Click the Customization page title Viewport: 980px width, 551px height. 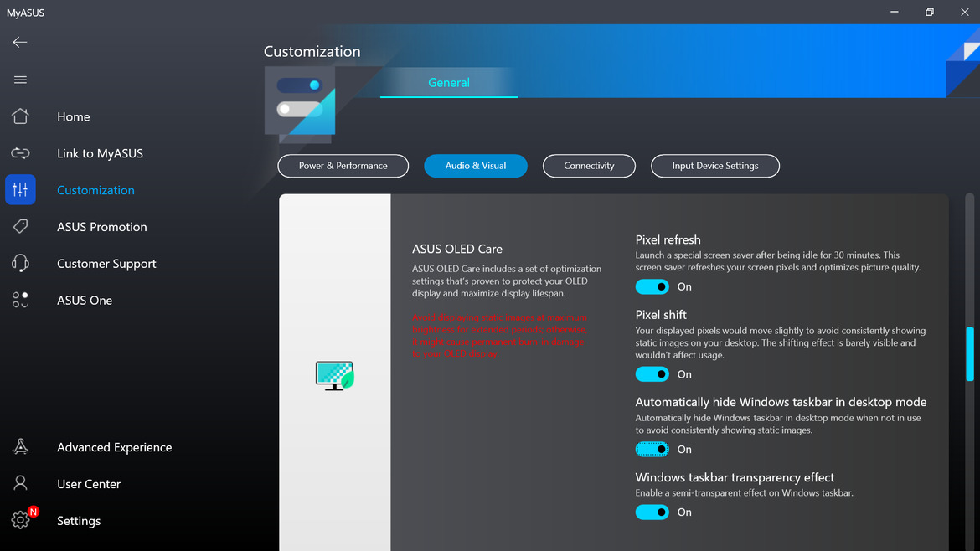tap(312, 52)
